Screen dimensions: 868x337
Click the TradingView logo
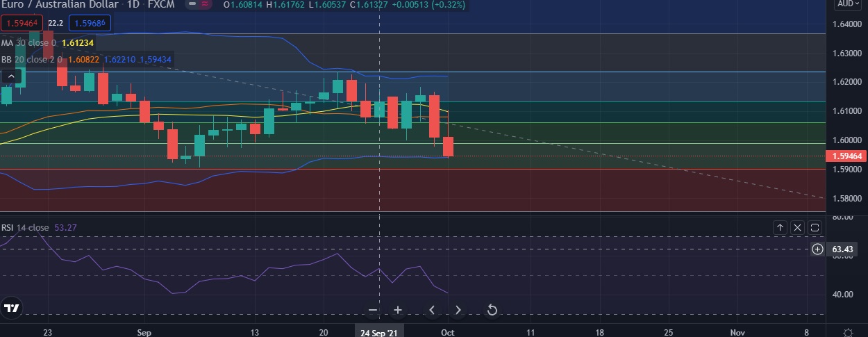point(10,308)
